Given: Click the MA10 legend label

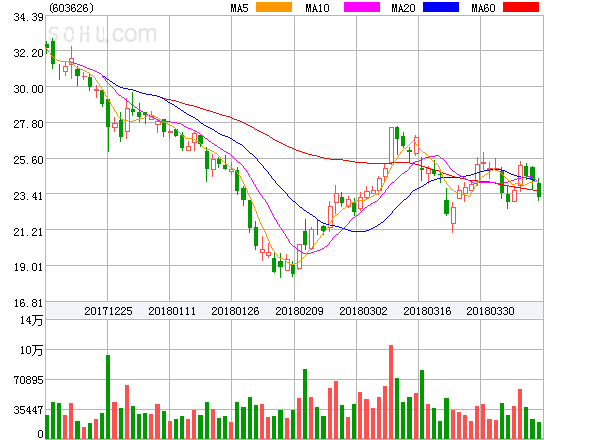Looking at the screenshot, I should coord(317,8).
